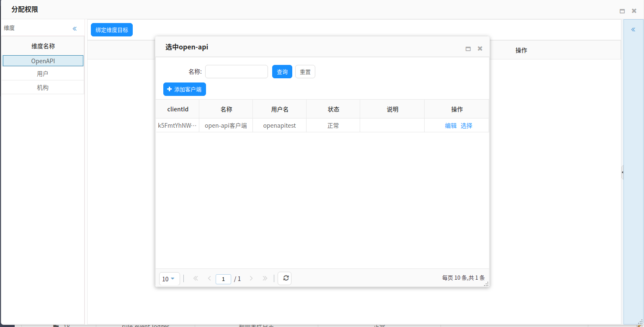Go to first page using double-left arrow
This screenshot has height=327, width=644.
196,278
